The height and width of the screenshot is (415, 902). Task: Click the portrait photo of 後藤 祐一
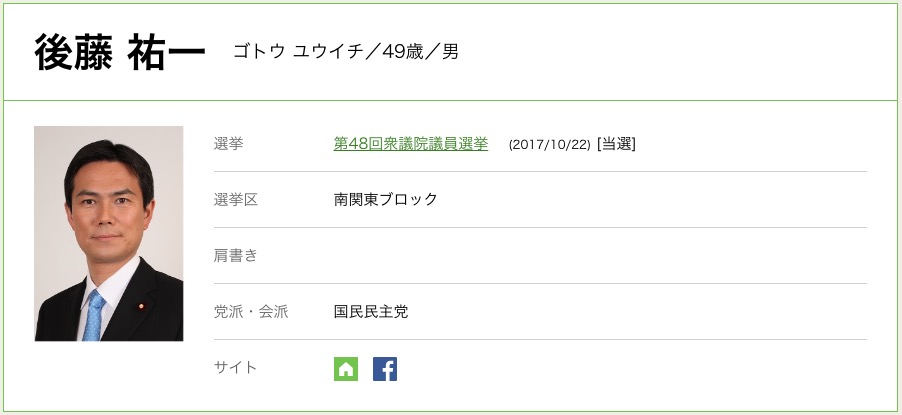109,234
